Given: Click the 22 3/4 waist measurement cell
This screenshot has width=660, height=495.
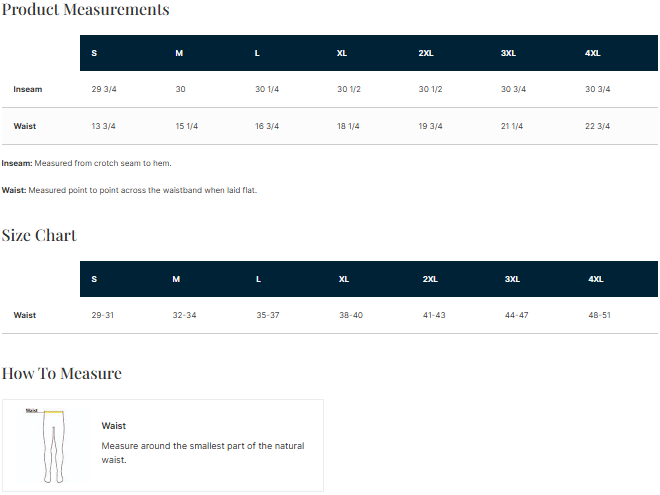Looking at the screenshot, I should 597,126.
